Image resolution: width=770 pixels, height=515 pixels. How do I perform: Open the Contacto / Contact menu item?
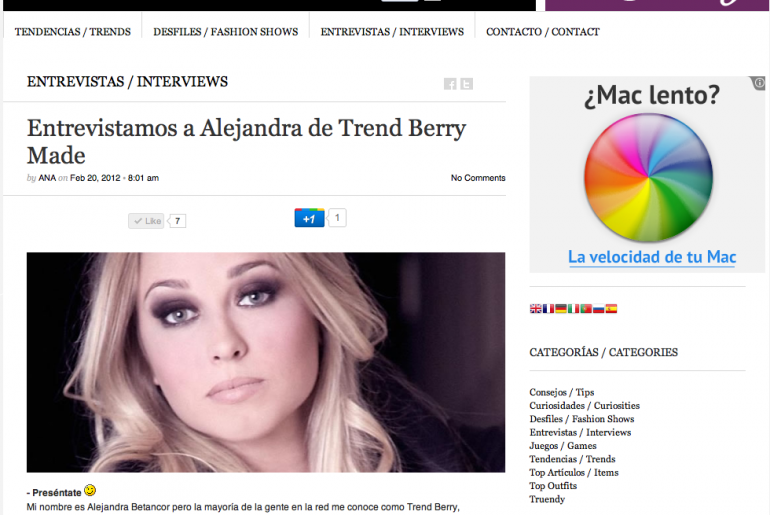543,32
